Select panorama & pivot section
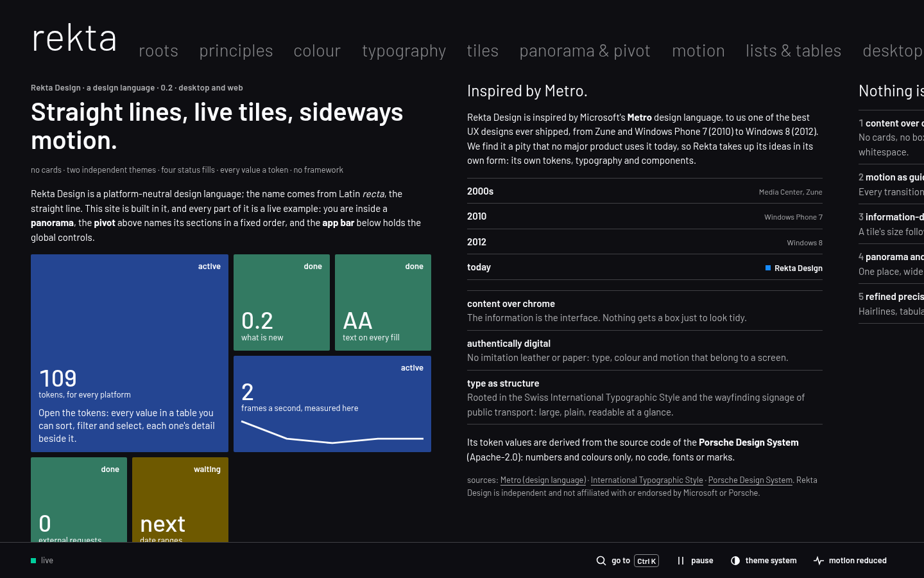924x578 pixels. (x=585, y=50)
